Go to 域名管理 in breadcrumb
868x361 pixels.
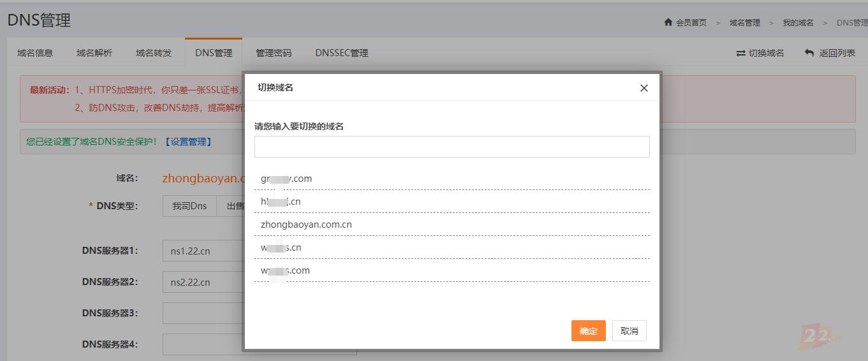[745, 22]
